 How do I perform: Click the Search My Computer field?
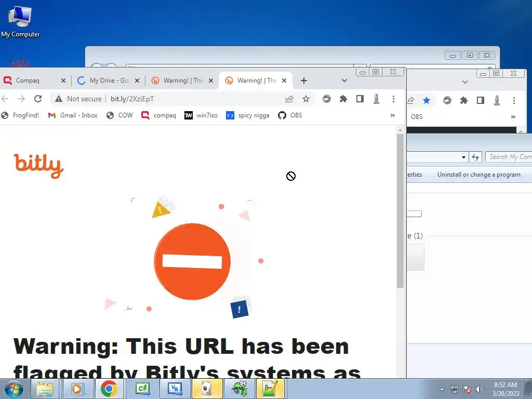pos(509,157)
